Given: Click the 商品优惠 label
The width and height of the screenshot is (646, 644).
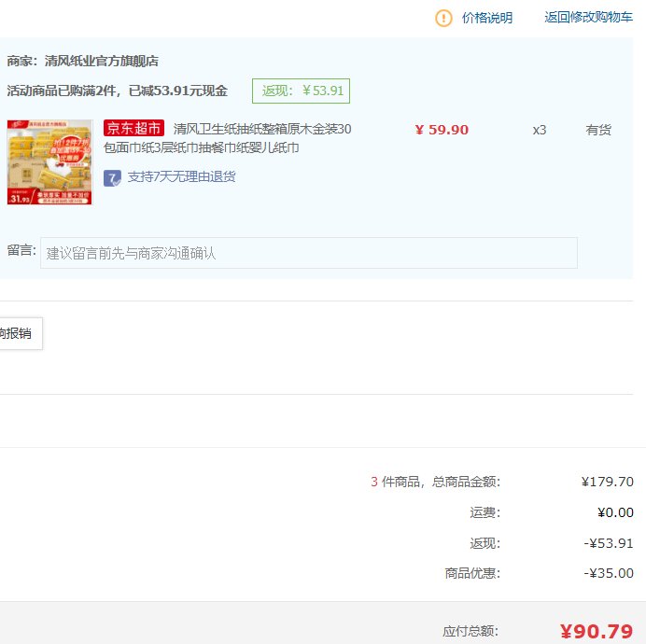Looking at the screenshot, I should [472, 574].
